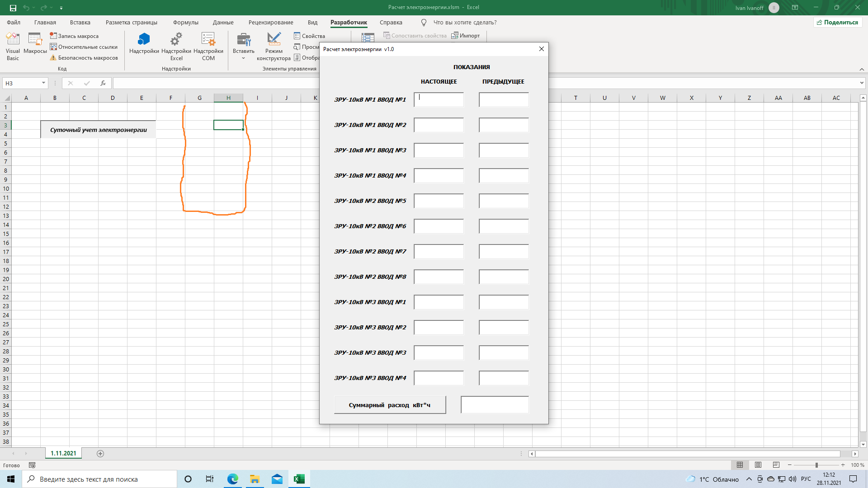Open the blue Надстройки add-ins button
The image size is (868, 488).
(144, 43)
